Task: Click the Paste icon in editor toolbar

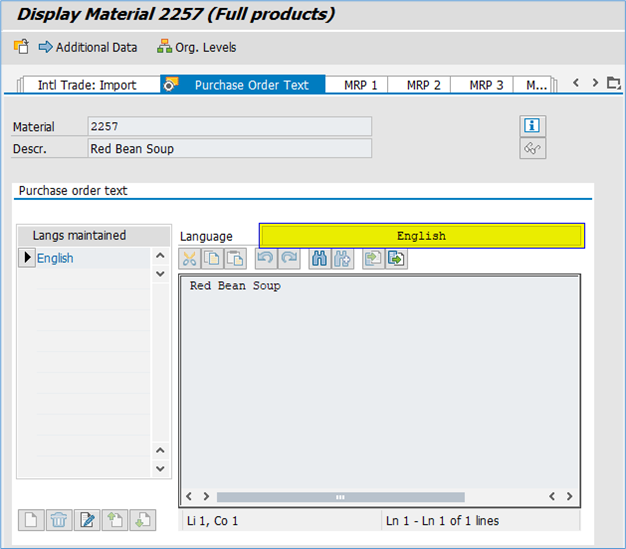Action: pos(235,259)
